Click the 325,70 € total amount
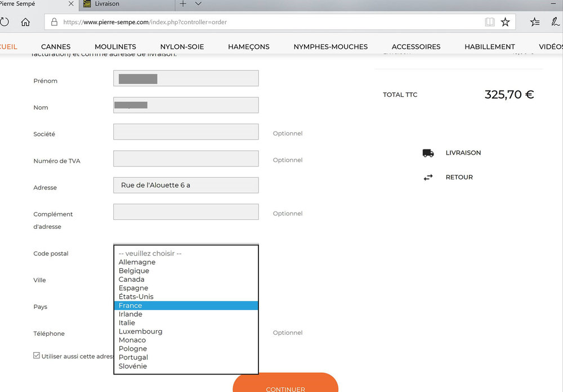 pos(509,94)
